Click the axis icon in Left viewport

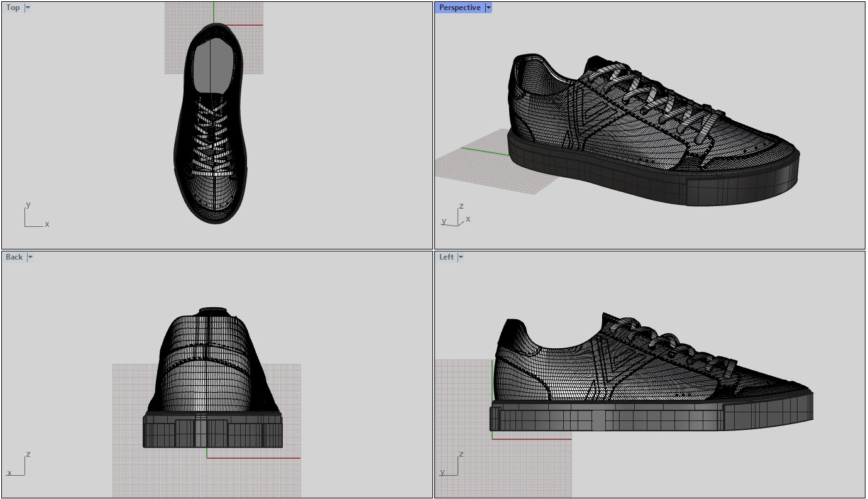(452, 464)
